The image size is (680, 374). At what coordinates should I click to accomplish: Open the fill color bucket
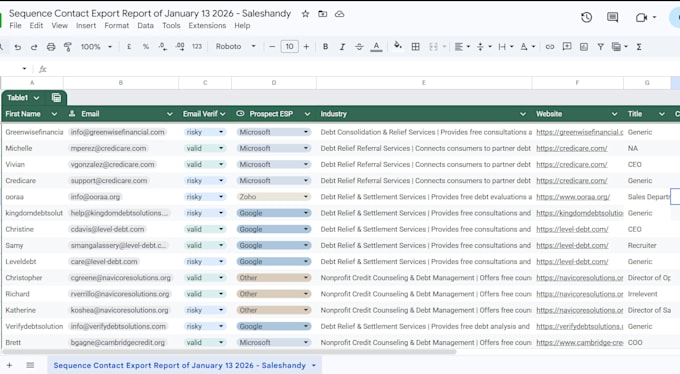[398, 46]
